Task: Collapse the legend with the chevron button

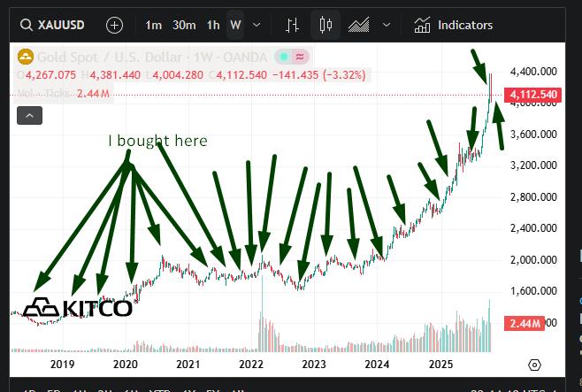Action: coord(30,115)
